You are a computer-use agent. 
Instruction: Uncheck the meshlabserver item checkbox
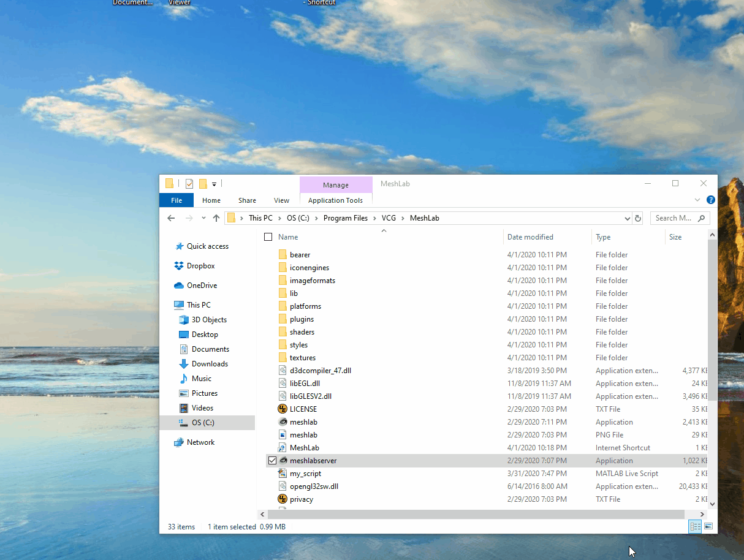pyautogui.click(x=273, y=461)
